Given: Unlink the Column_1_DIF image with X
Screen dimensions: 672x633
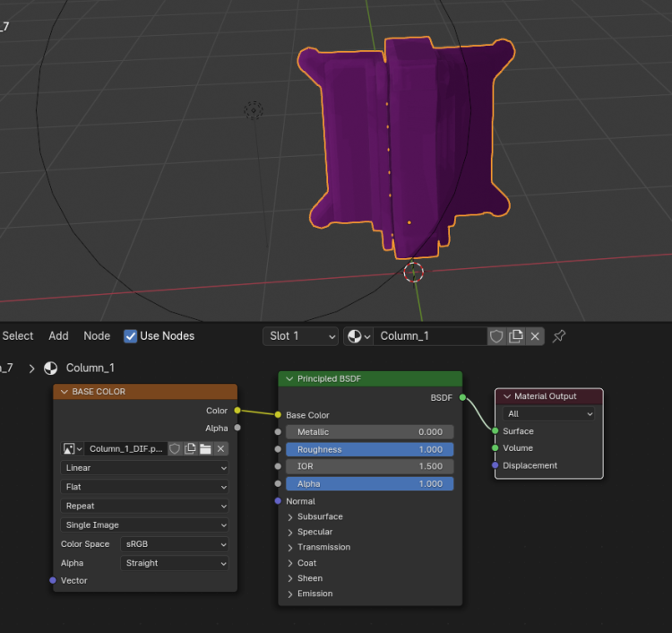Looking at the screenshot, I should 221,448.
